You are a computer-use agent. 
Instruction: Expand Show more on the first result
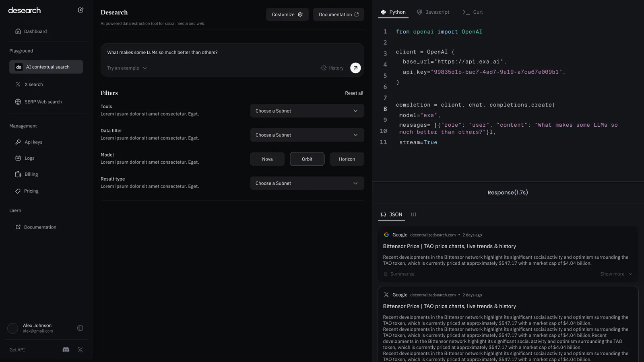[x=616, y=274]
